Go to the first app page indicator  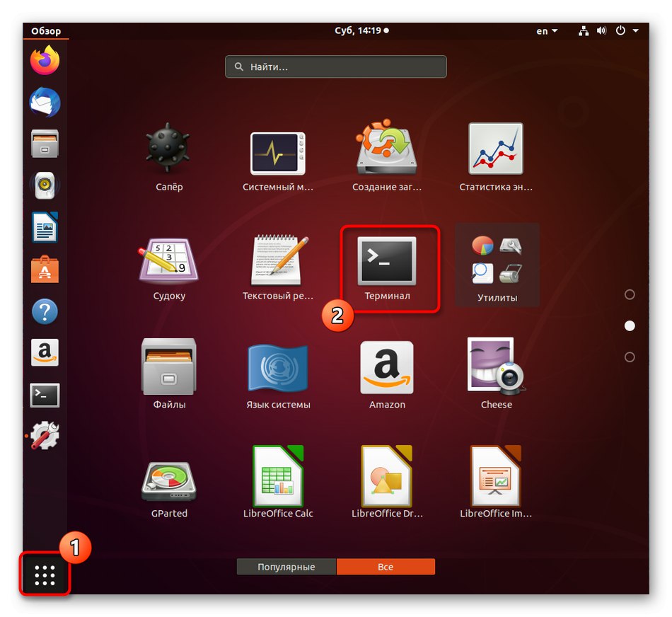click(629, 294)
